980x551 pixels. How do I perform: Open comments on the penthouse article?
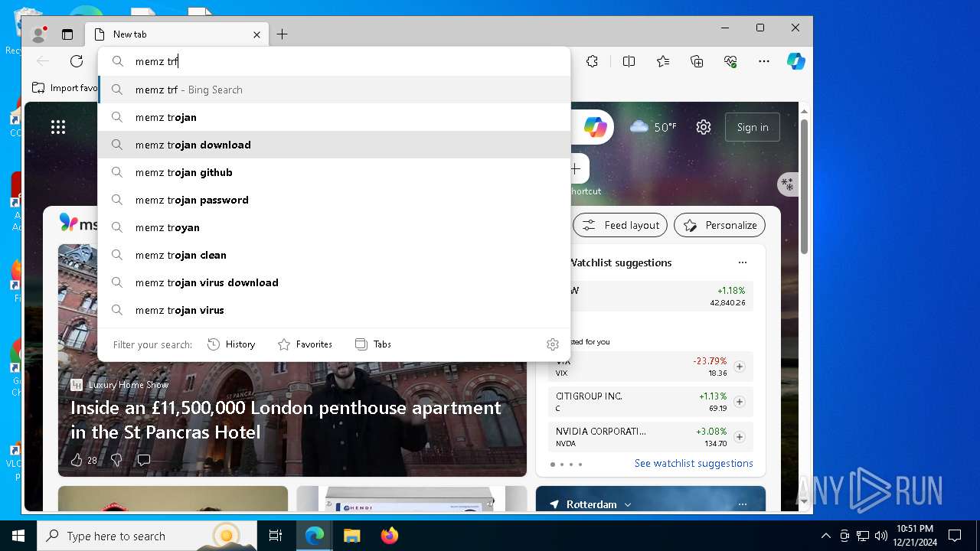143,460
